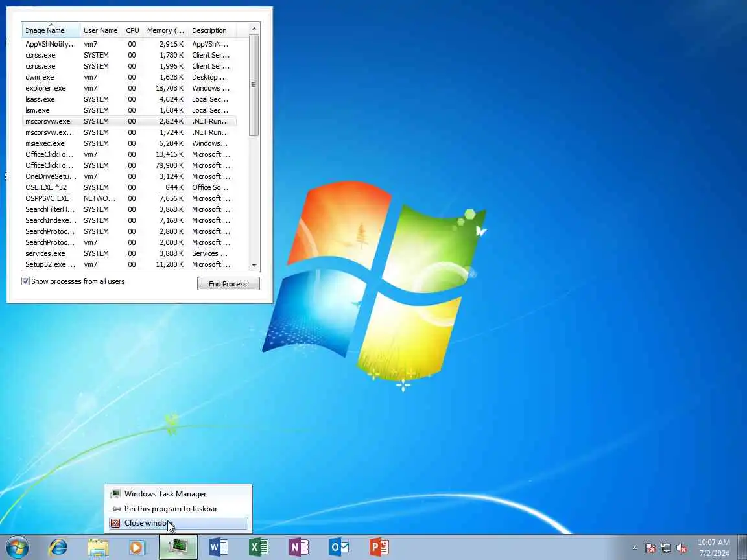
Task: Show hidden system tray icons
Action: [x=634, y=548]
